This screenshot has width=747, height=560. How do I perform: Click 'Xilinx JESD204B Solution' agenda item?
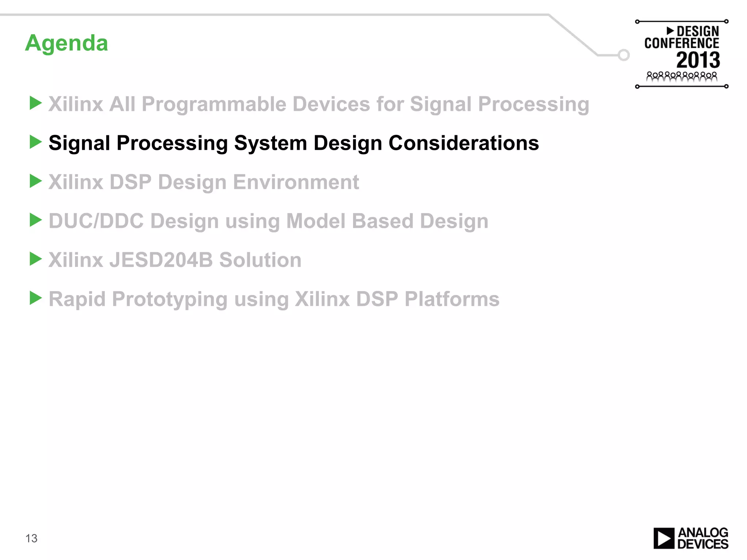click(175, 260)
